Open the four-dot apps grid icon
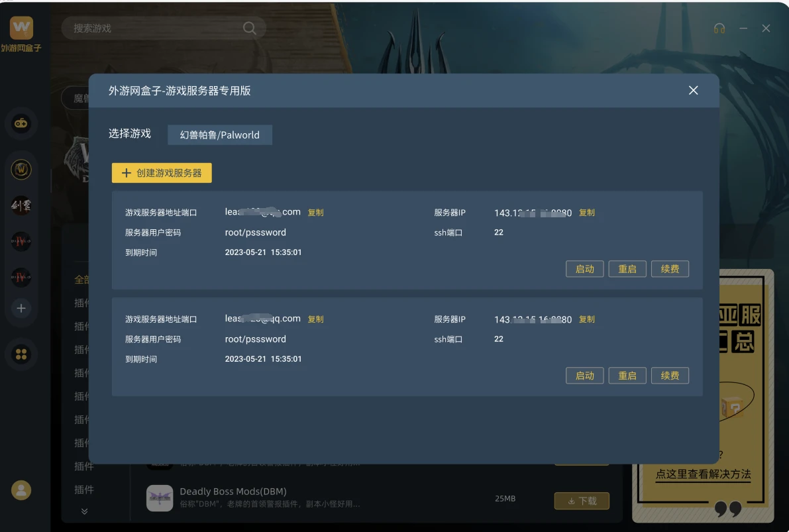Screen dimensions: 789x532 pyautogui.click(x=21, y=354)
